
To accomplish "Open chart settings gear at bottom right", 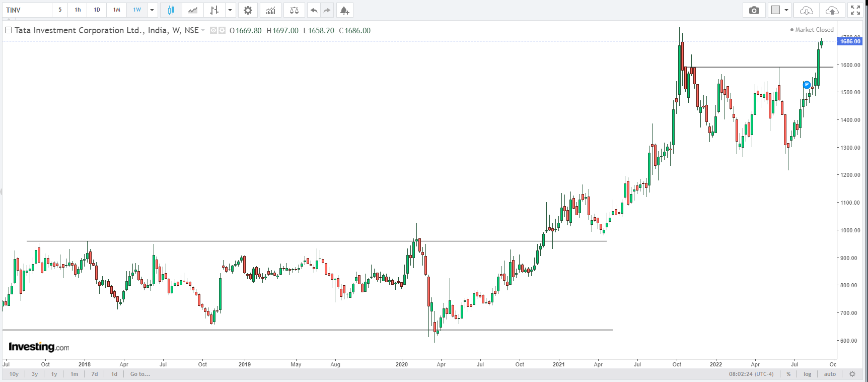I will coord(852,374).
